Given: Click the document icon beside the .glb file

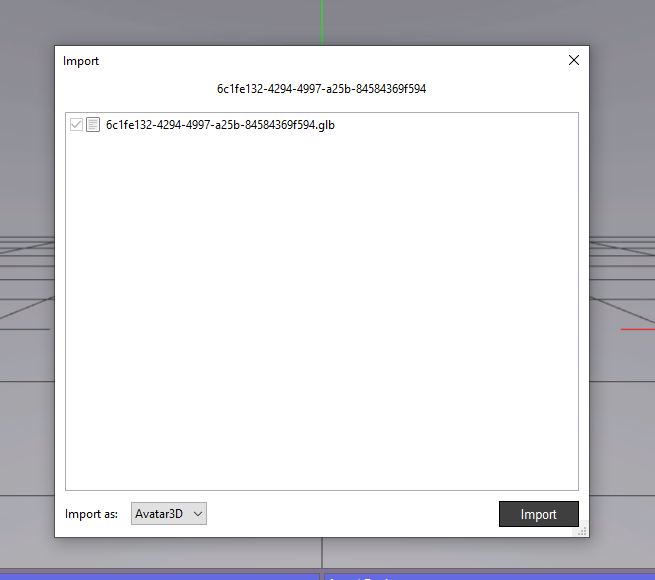Looking at the screenshot, I should [x=93, y=125].
